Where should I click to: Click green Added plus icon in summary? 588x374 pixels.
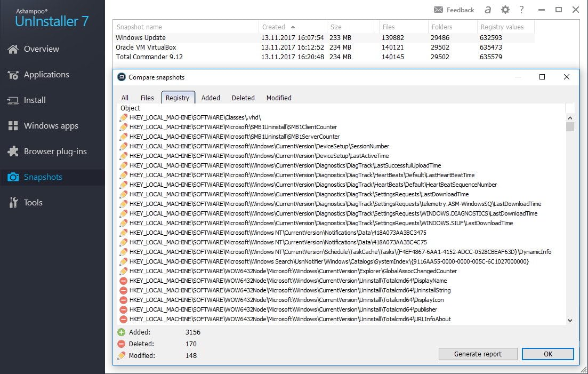(121, 332)
